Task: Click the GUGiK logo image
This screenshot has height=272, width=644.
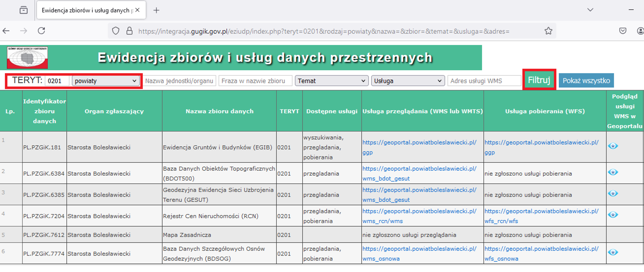Action: (28, 58)
